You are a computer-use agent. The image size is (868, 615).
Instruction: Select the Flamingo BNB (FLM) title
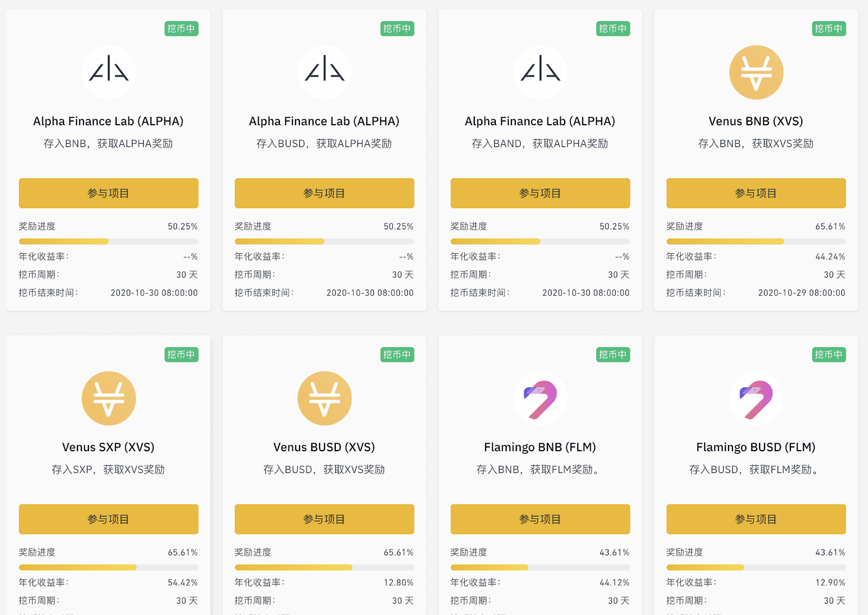[x=540, y=447]
